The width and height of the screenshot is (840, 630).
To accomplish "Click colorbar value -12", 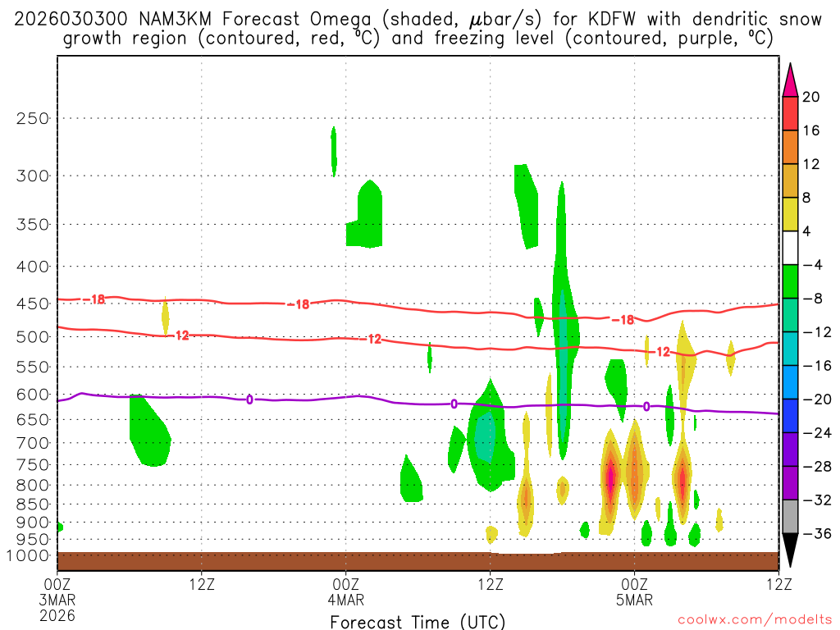I will pyautogui.click(x=817, y=332).
